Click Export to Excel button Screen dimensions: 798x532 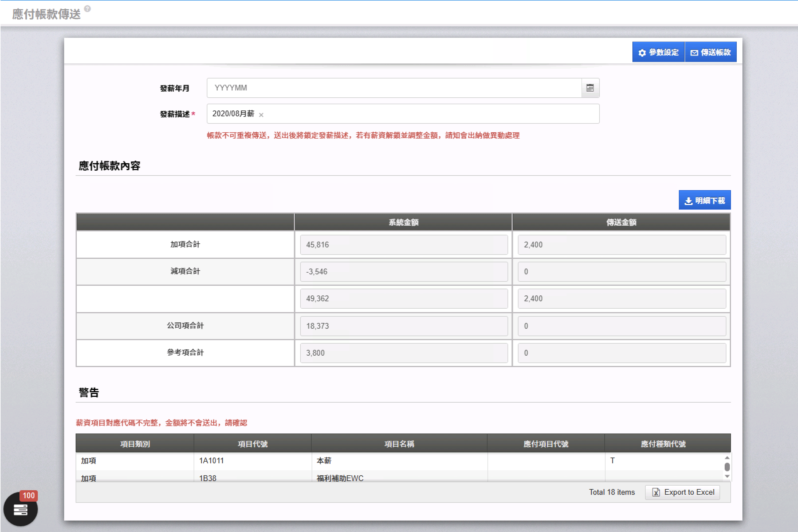(683, 492)
